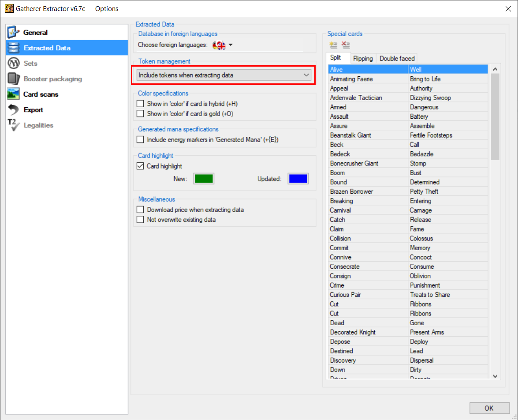This screenshot has width=518, height=420.
Task: Open the foreign languages flag dropdown
Action: pos(222,45)
